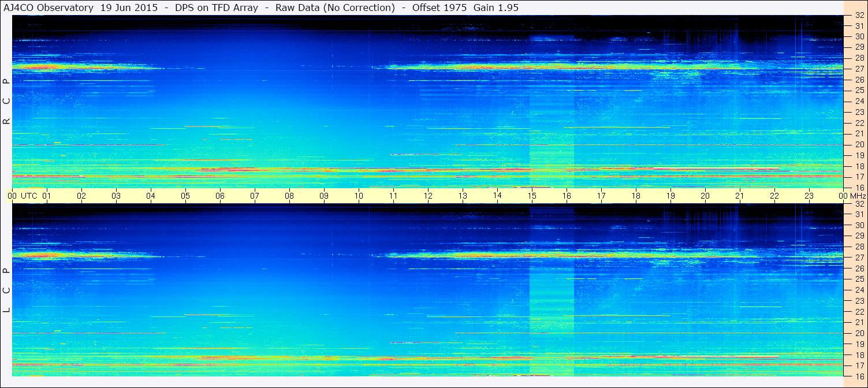
Task: Click the 17 MHz tick in RCP panel
Action: [859, 177]
